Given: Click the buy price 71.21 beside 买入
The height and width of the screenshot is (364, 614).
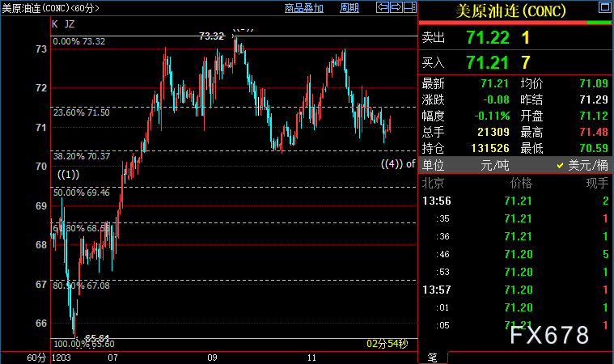Looking at the screenshot, I should click(487, 62).
